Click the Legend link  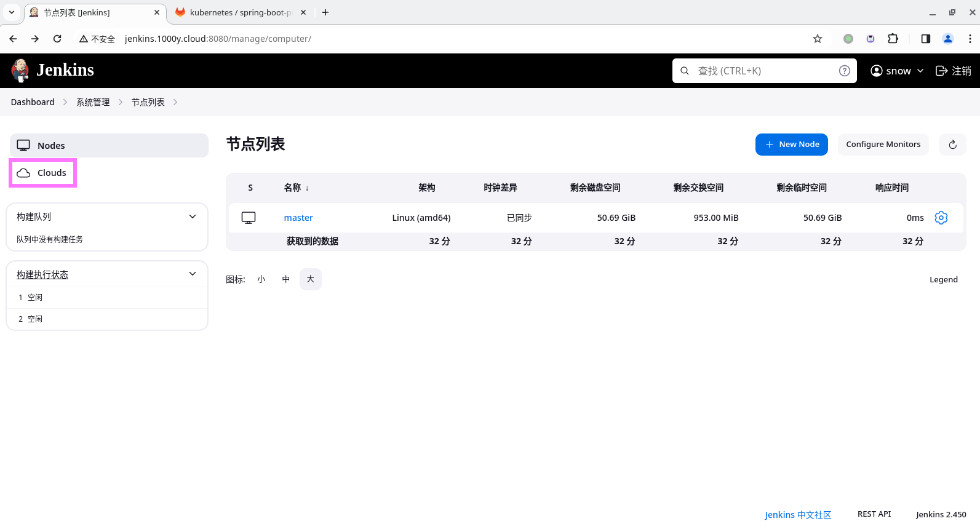coord(944,279)
